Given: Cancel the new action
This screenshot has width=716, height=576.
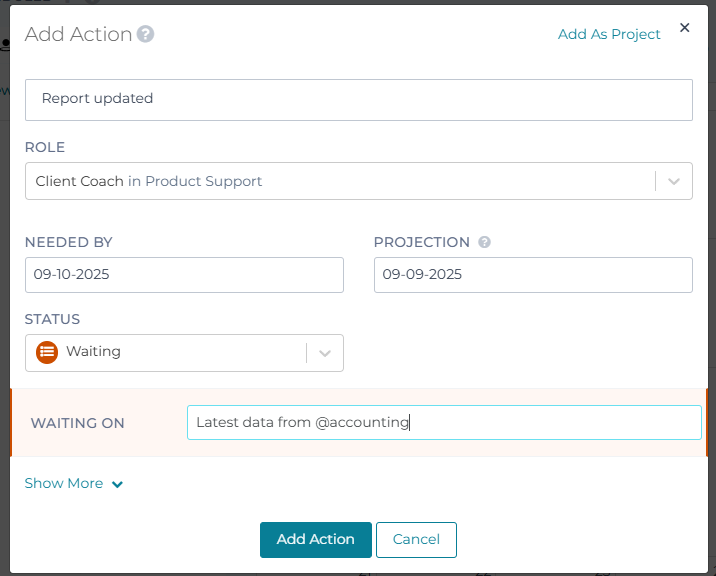Looking at the screenshot, I should point(416,539).
